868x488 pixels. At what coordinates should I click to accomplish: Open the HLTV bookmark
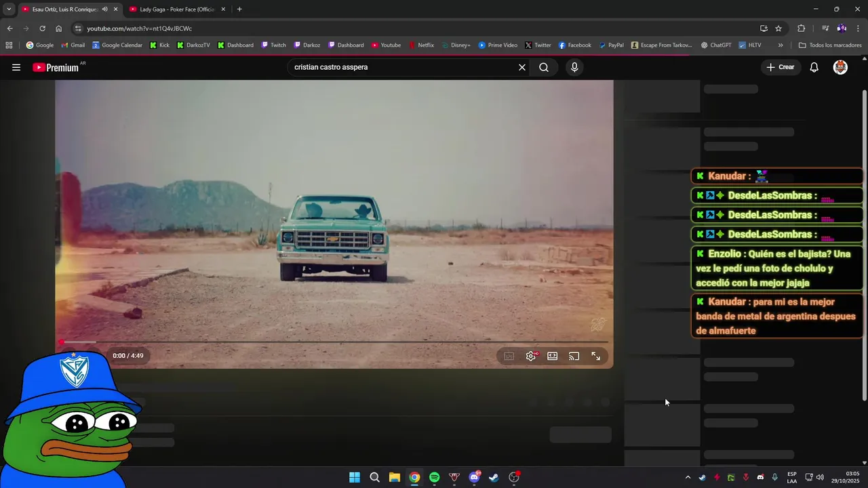(x=750, y=45)
